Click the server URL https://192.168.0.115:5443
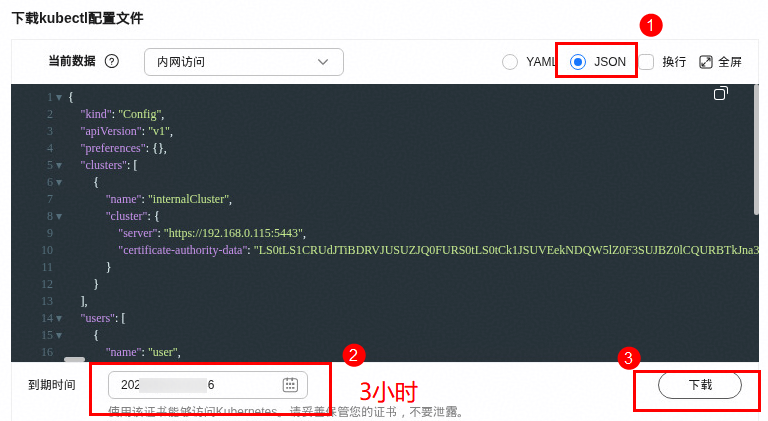The height and width of the screenshot is (421, 768). tap(234, 233)
